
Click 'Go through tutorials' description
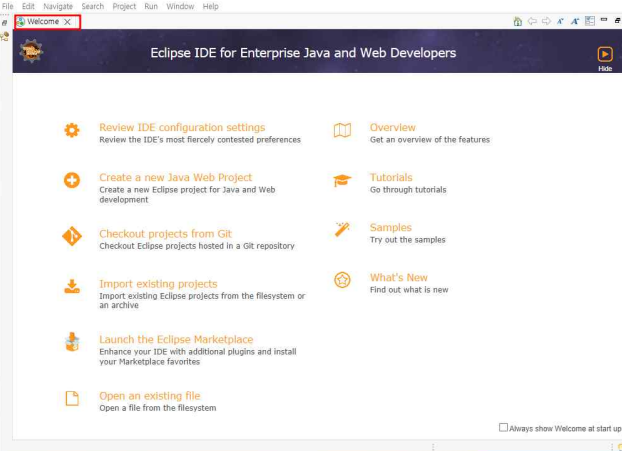408,190
